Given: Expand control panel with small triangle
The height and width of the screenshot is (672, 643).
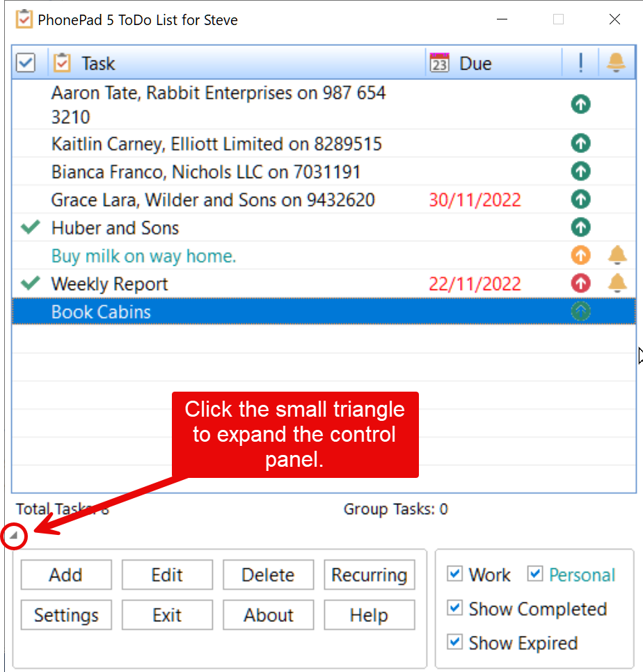Looking at the screenshot, I should tap(14, 535).
